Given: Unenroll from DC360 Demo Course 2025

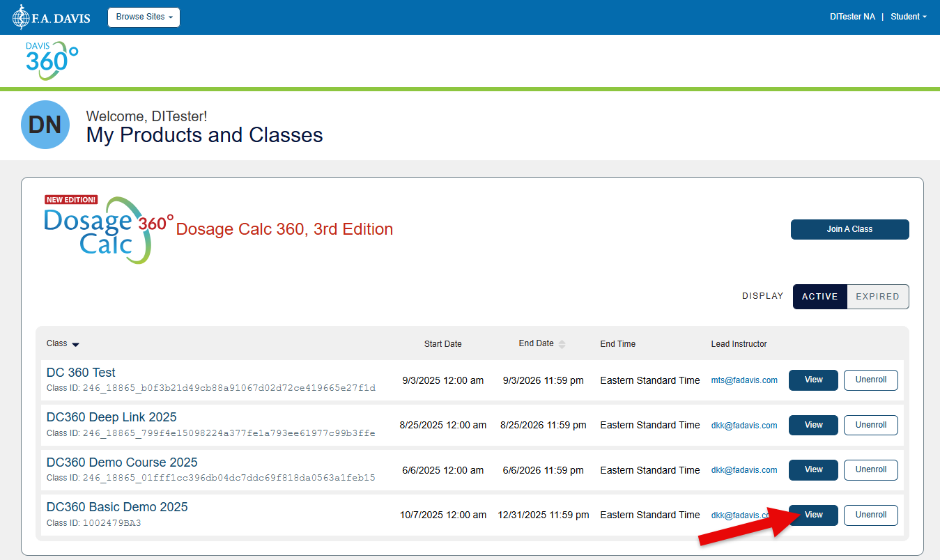Looking at the screenshot, I should point(870,470).
